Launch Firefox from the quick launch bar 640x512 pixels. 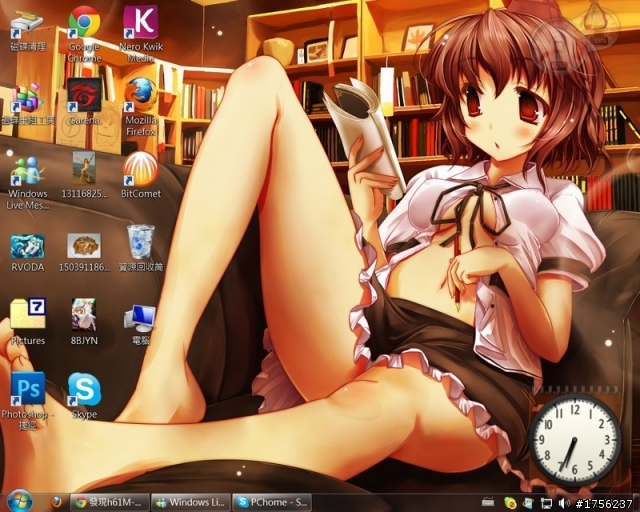[x=56, y=502]
